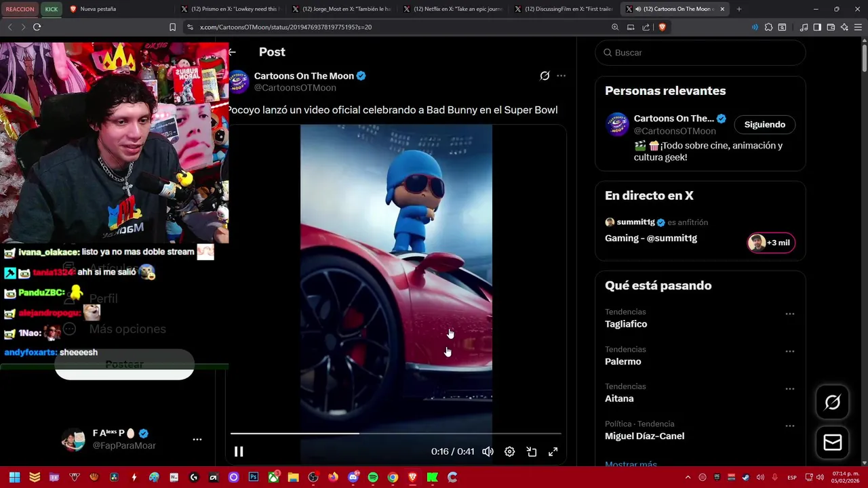Open video settings gear
This screenshot has height=488, width=868.
pyautogui.click(x=509, y=451)
